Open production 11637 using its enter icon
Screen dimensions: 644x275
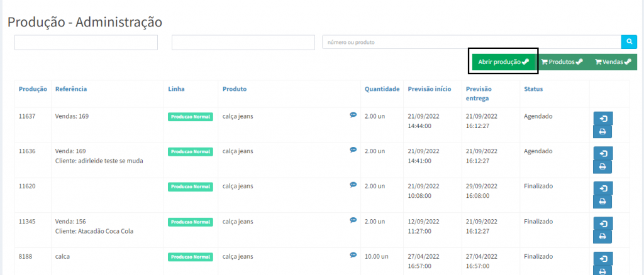602,119
